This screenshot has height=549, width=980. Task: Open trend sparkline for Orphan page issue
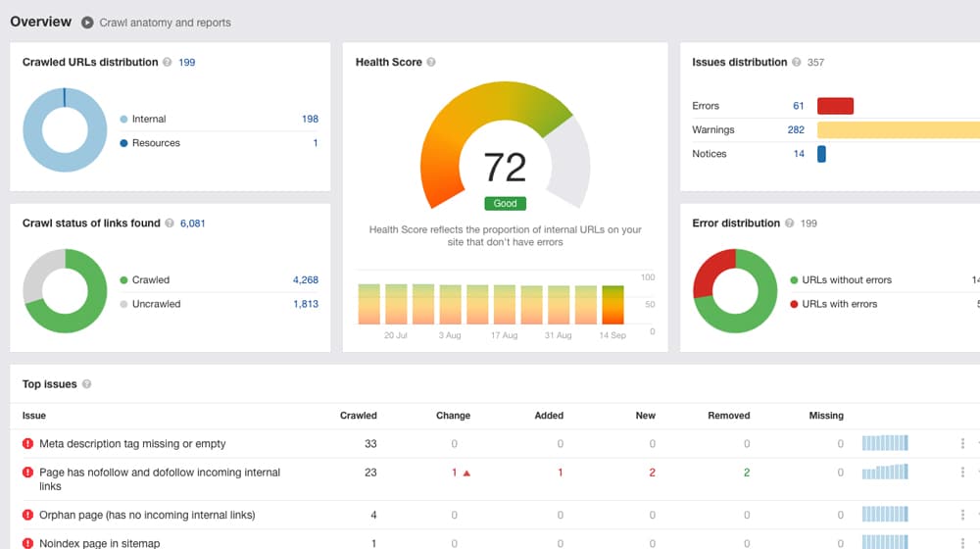click(885, 514)
